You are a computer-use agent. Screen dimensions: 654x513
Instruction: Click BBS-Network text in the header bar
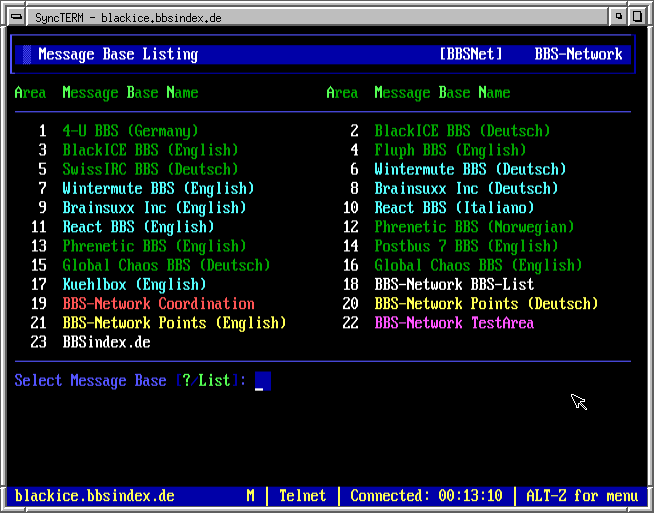(x=579, y=54)
